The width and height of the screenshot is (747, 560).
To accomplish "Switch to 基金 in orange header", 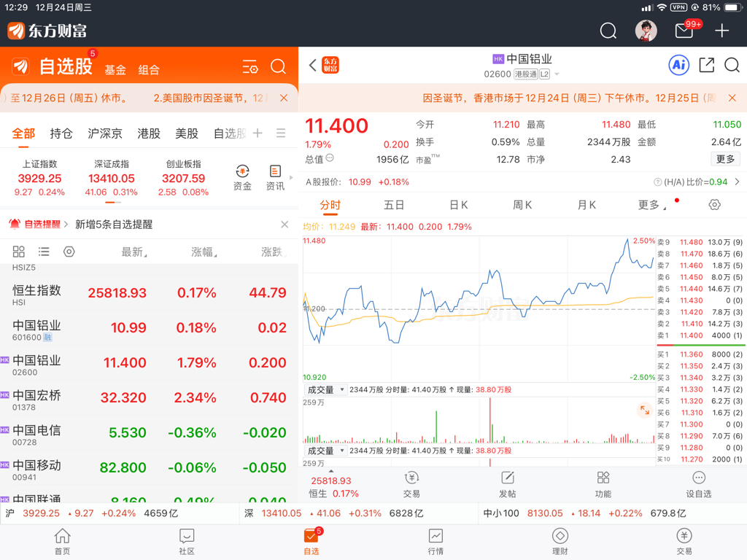I will click(115, 70).
